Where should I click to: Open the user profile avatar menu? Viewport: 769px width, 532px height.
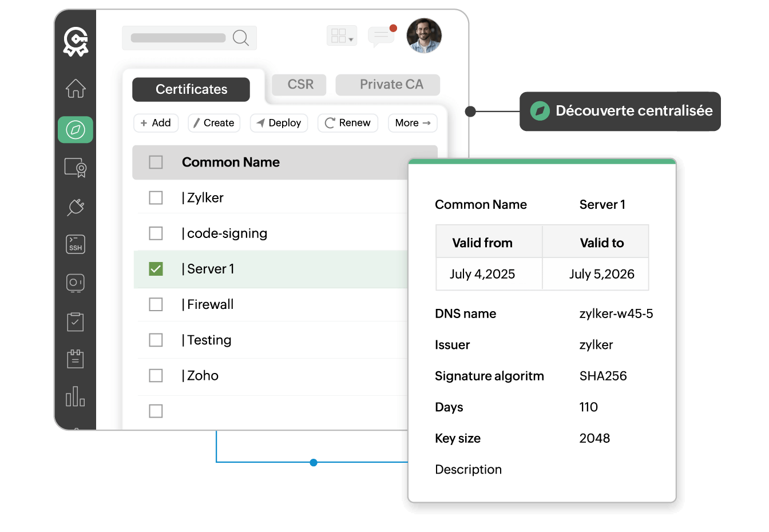[424, 35]
